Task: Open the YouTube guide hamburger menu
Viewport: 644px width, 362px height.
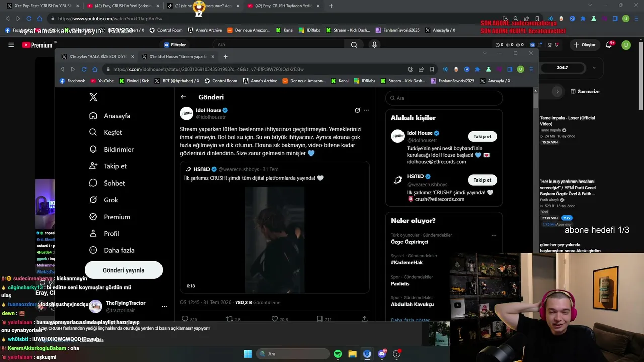Action: [11, 45]
